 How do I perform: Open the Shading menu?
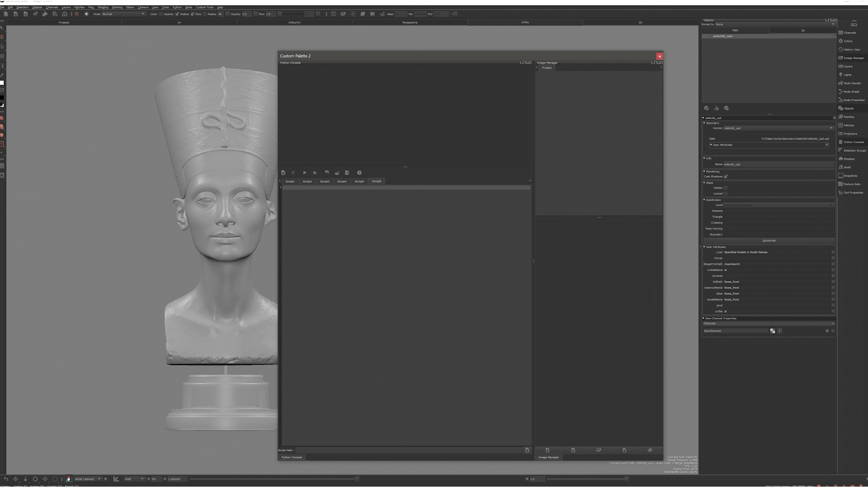[x=103, y=7]
